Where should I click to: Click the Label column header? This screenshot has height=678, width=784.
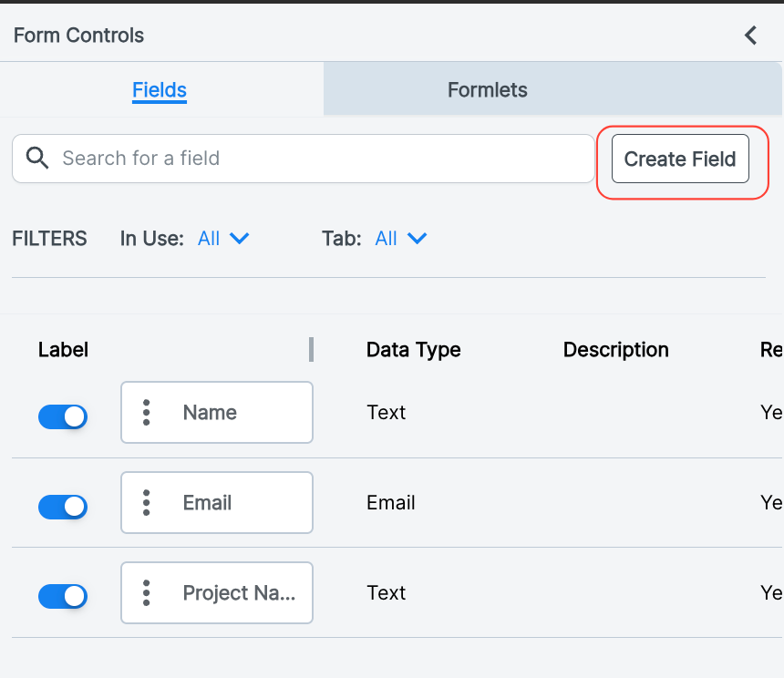point(64,350)
